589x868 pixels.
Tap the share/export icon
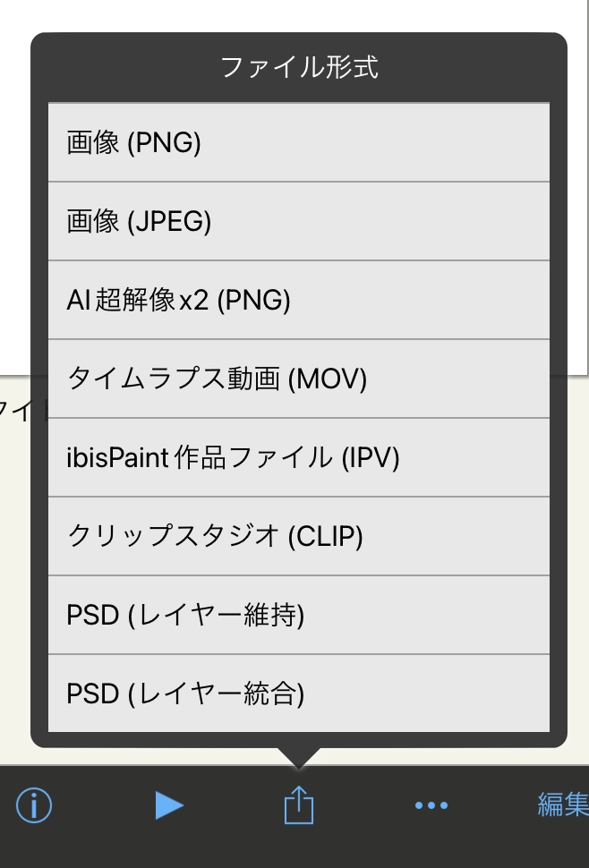click(299, 806)
